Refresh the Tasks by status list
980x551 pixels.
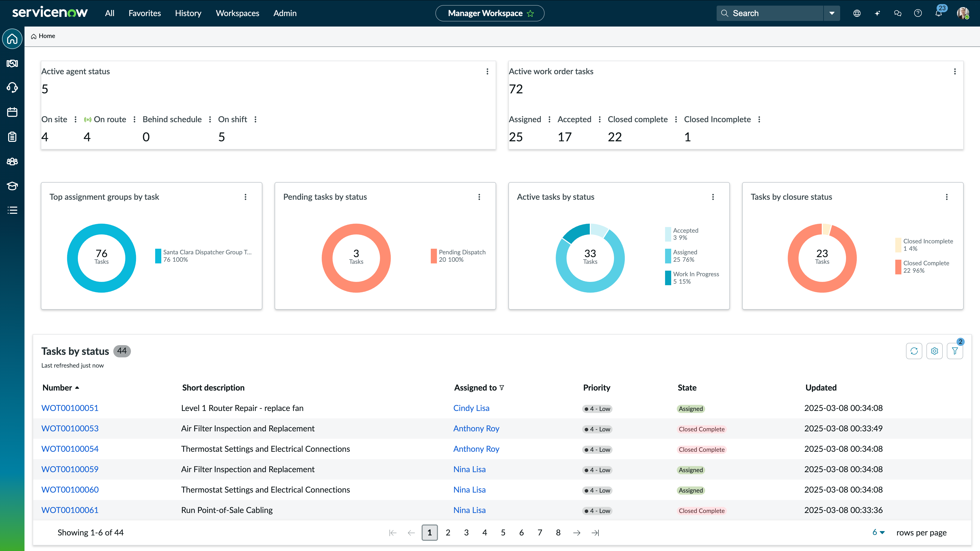tap(915, 350)
